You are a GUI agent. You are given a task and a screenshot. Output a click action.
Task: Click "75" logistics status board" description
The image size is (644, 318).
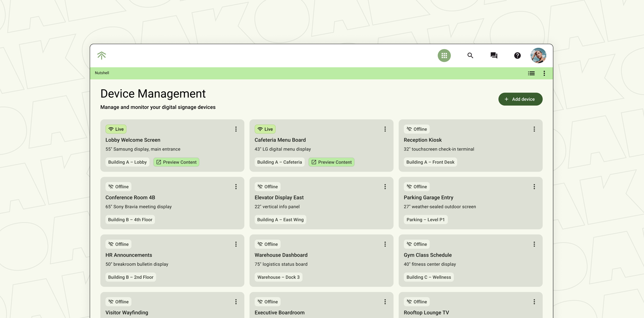(x=281, y=264)
